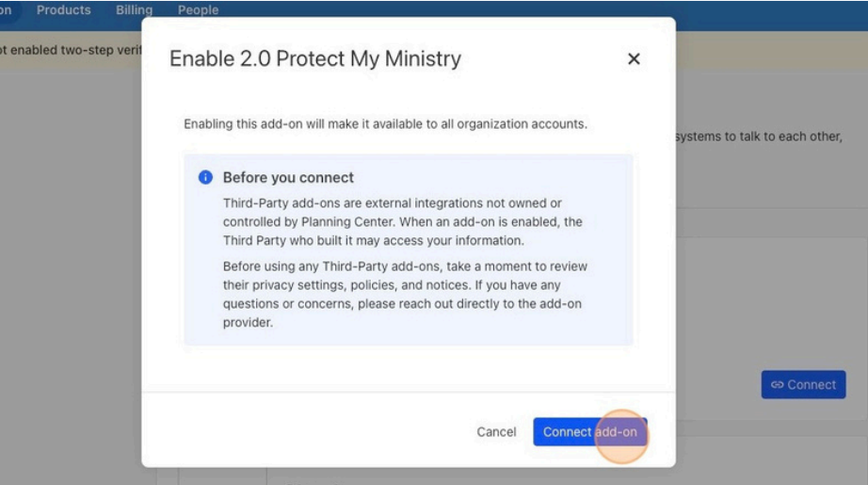
Task: Cancel enabling the add-on
Action: (x=496, y=432)
